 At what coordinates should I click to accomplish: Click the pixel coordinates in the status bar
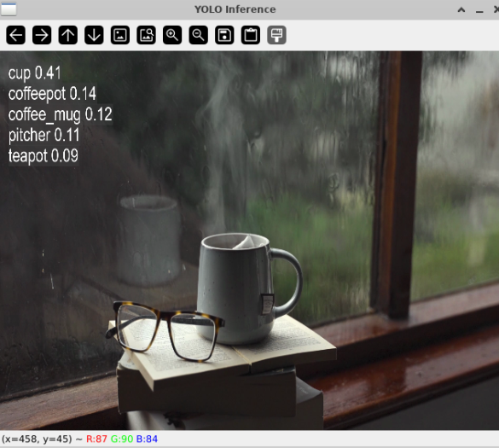tap(37, 439)
